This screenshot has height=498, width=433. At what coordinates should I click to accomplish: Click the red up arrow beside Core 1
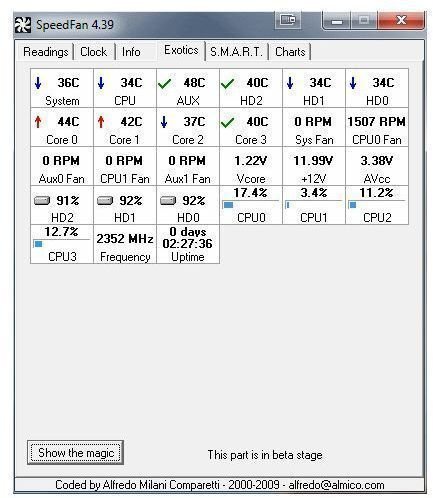tap(101, 122)
